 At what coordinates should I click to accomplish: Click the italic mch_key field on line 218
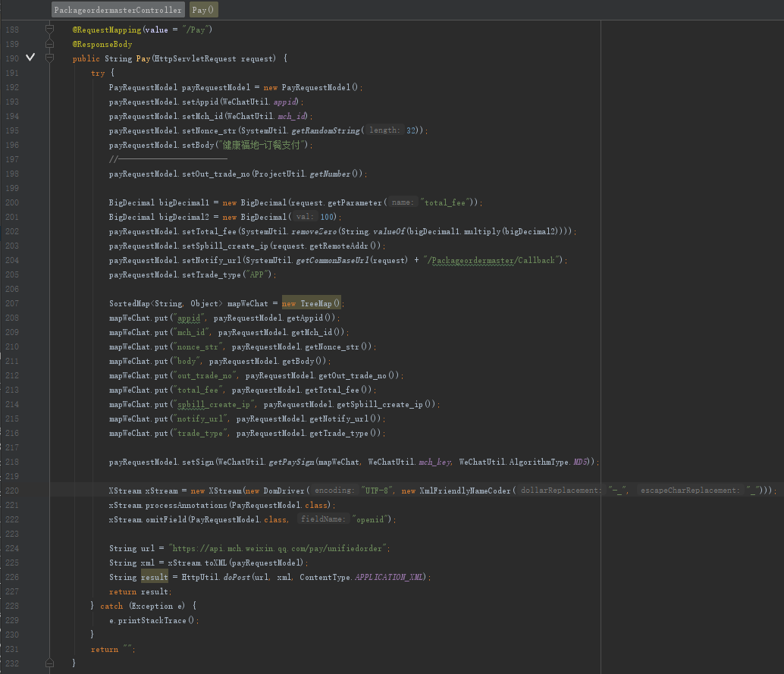[x=434, y=462]
